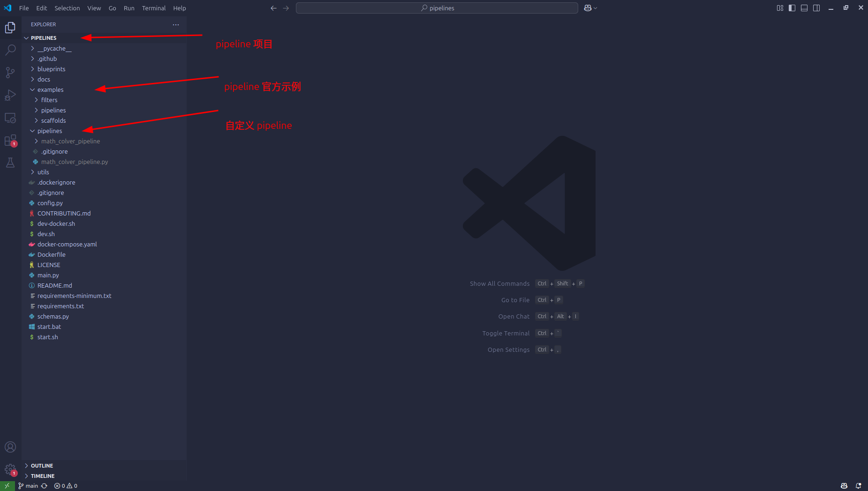Open the errors and warnings counter

[x=66, y=486]
